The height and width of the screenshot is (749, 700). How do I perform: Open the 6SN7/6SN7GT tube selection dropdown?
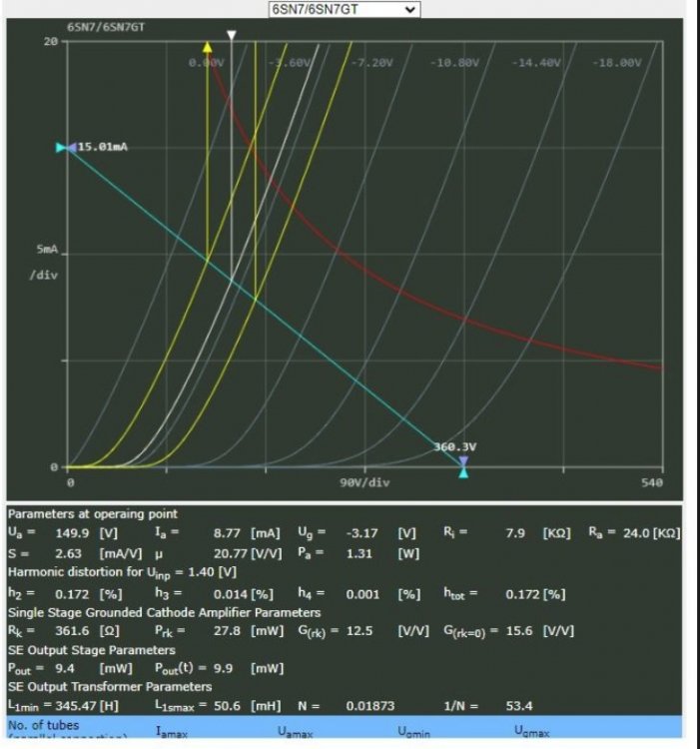point(345,9)
